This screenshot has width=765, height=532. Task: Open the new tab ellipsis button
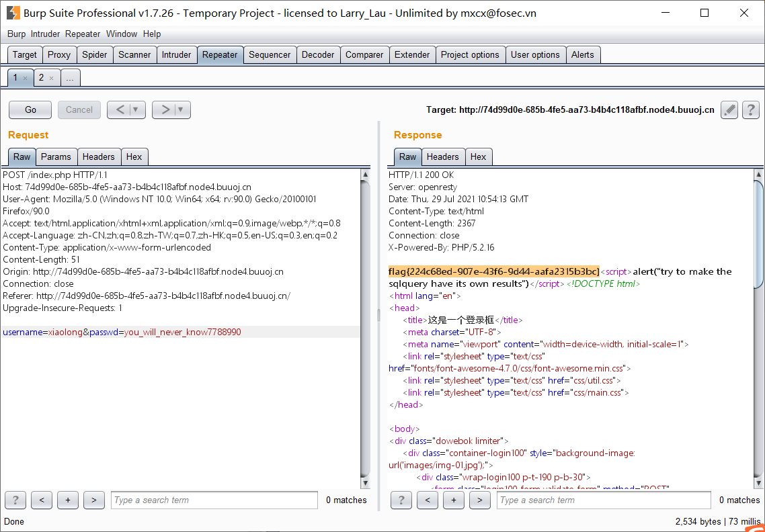(71, 77)
